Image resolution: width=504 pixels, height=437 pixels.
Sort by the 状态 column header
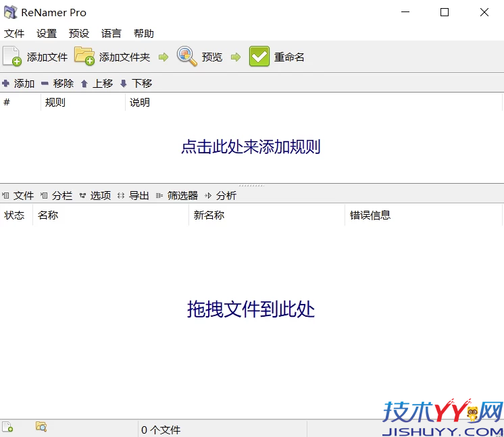click(16, 215)
